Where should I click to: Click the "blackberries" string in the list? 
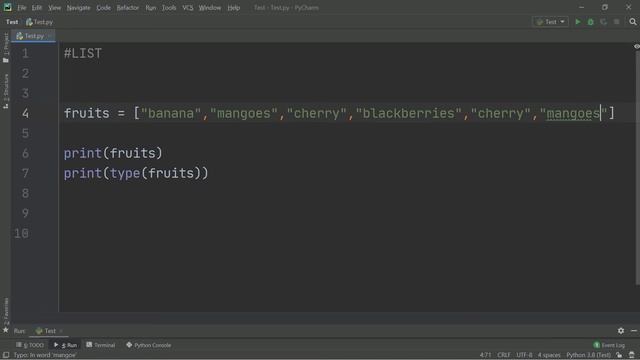(x=409, y=113)
